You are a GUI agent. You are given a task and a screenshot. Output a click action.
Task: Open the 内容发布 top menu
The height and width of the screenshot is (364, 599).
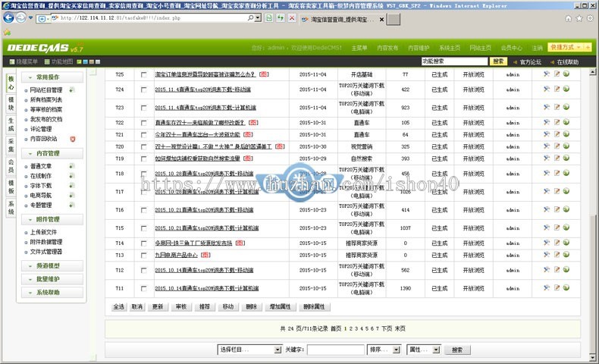[387, 48]
